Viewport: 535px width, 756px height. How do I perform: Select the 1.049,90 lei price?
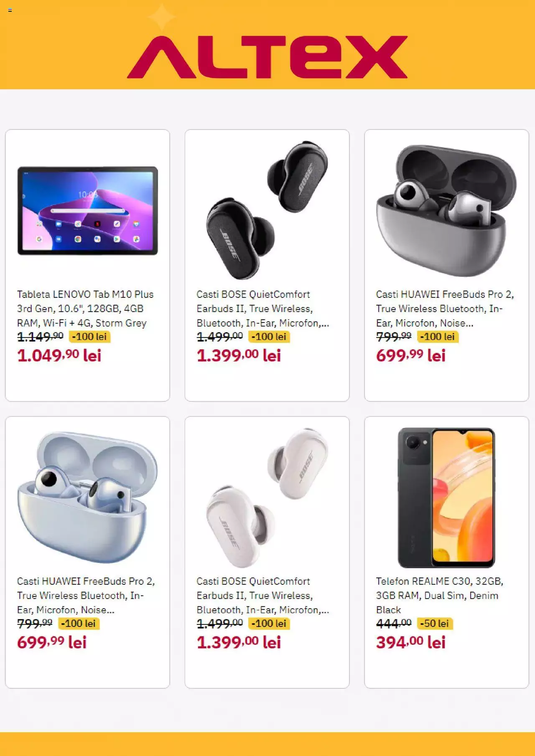tap(59, 355)
